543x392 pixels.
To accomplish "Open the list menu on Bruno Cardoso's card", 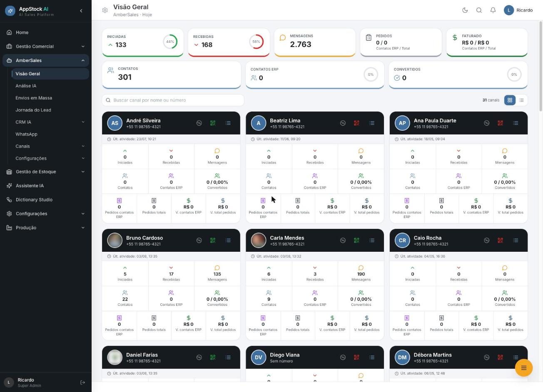I will 228,241.
